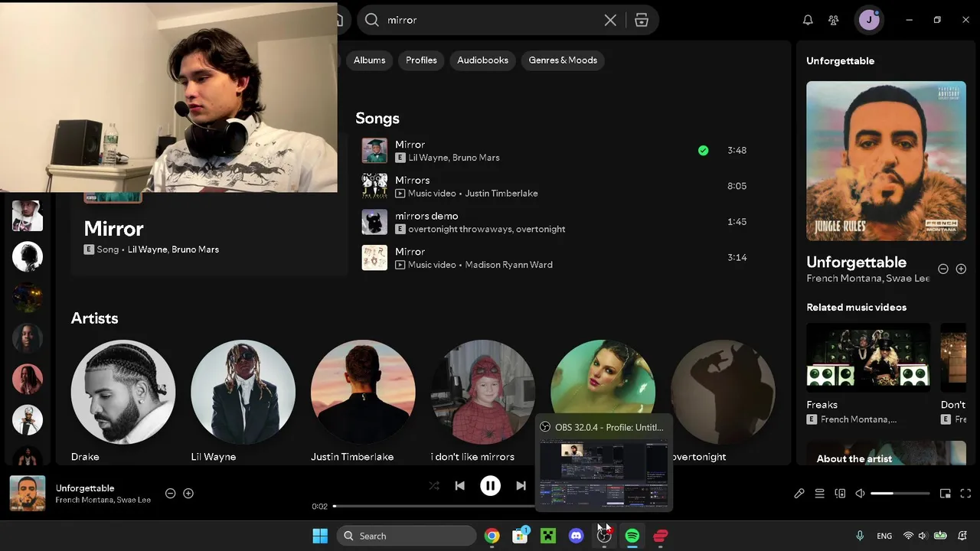Mute the Spotify volume speaker icon
The height and width of the screenshot is (551, 980).
[860, 494]
